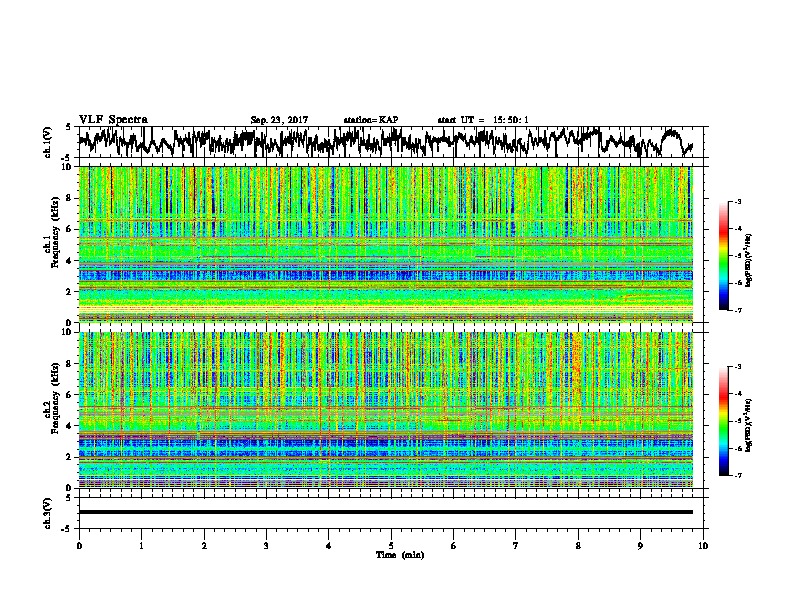Click the ch.2 spectrogram color scale bar
792x612 pixels.
click(723, 421)
